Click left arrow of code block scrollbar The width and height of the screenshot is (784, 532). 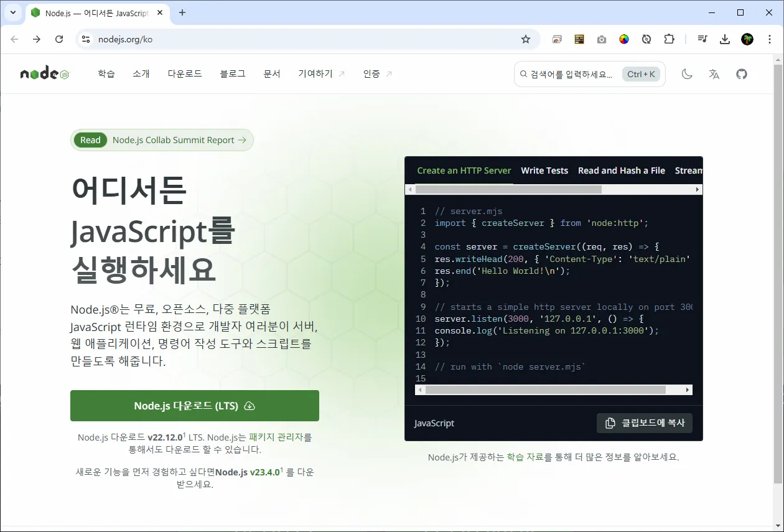(419, 390)
